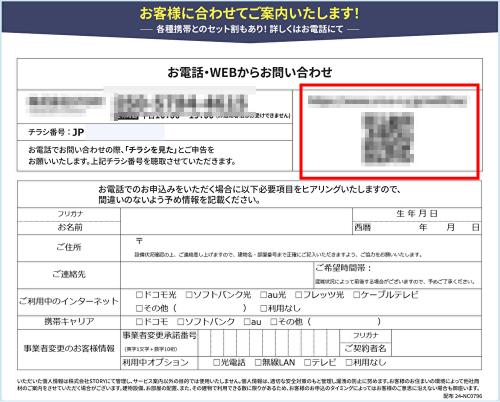Check 利用なし in the internet row
This screenshot has height=402, width=500.
263,308
